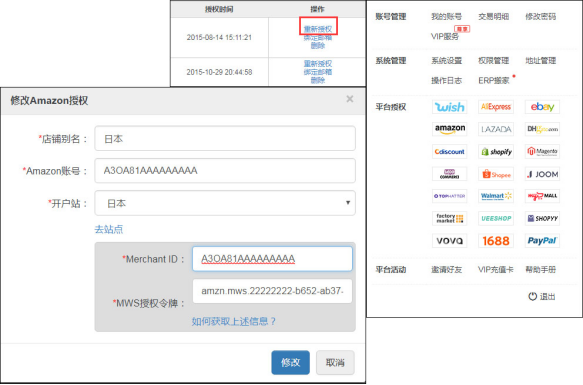Open the WooCommerce platform icon
The width and height of the screenshot is (583, 385).
450,174
